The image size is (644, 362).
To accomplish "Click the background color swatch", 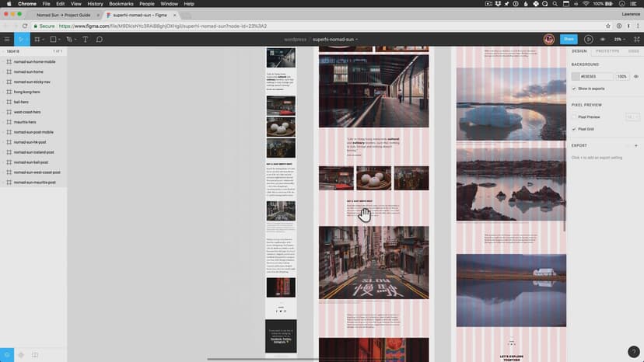I will tap(576, 76).
